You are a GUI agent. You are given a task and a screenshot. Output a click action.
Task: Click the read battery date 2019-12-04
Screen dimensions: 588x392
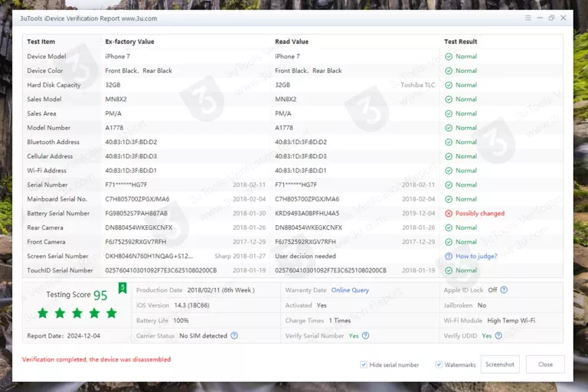pos(419,214)
